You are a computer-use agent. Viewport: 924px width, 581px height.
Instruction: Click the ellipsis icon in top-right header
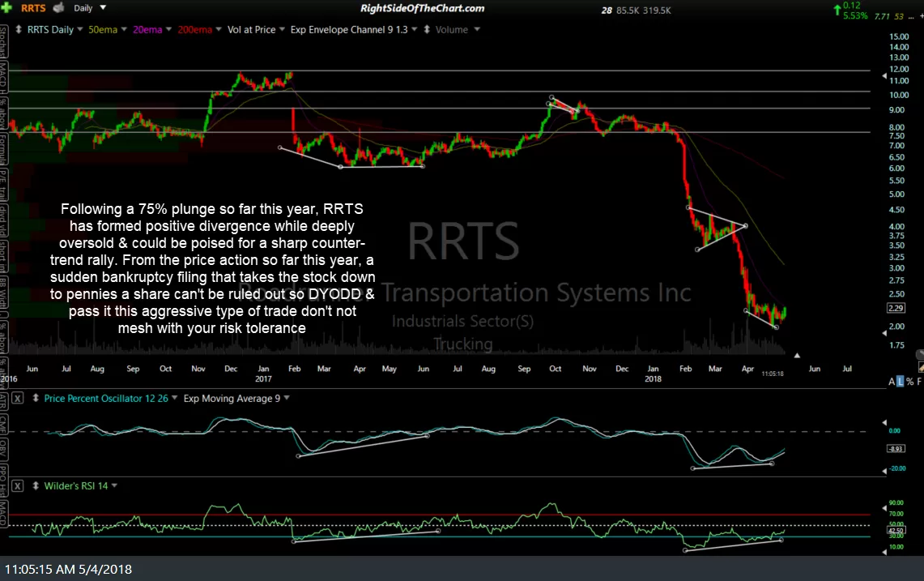(x=912, y=16)
